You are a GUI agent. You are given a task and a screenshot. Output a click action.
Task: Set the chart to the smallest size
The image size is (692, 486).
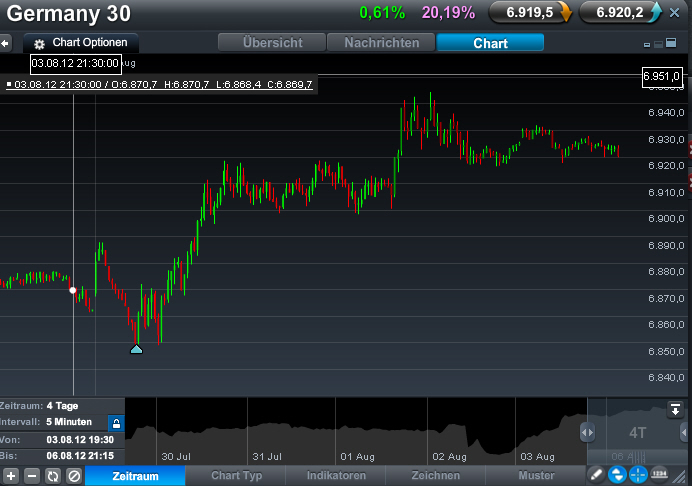647,45
